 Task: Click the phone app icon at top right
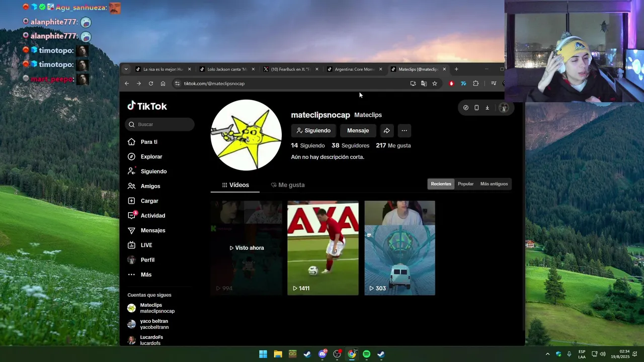pos(476,108)
